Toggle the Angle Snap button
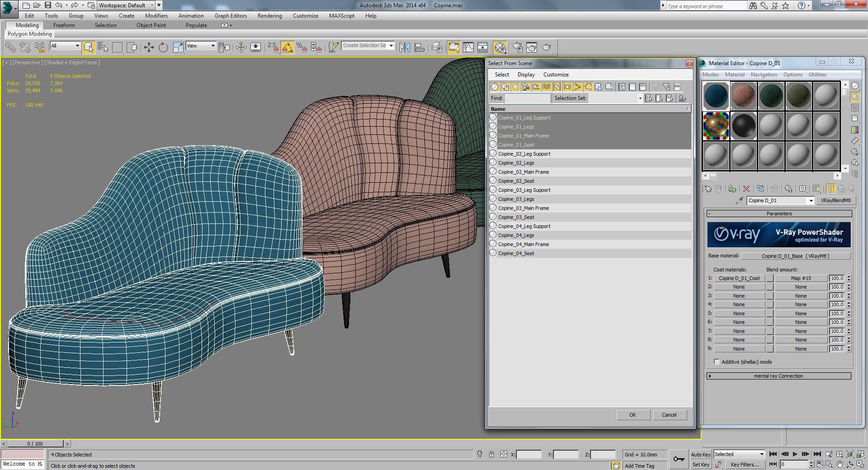This screenshot has width=868, height=470. click(287, 47)
